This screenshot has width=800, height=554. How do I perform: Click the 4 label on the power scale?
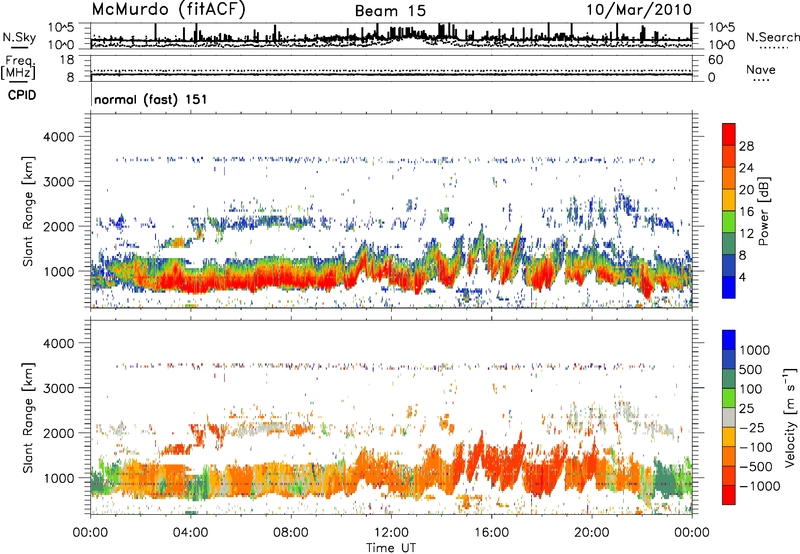point(742,277)
